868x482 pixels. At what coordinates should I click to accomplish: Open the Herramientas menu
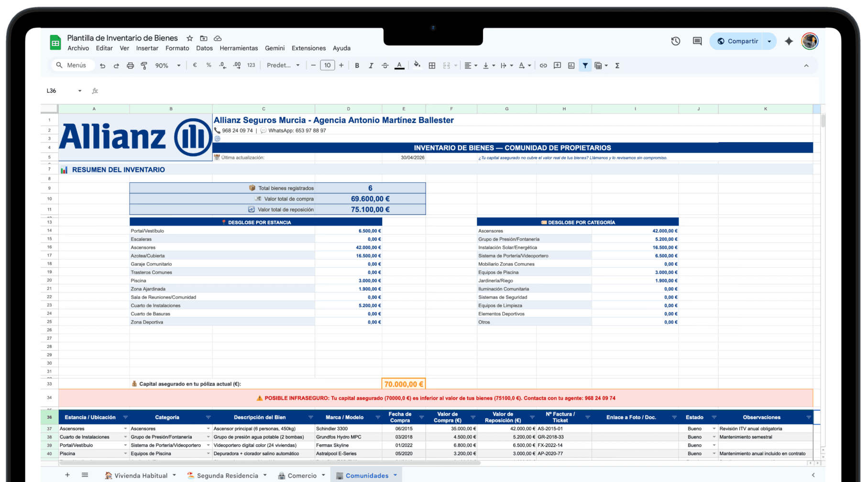point(239,48)
